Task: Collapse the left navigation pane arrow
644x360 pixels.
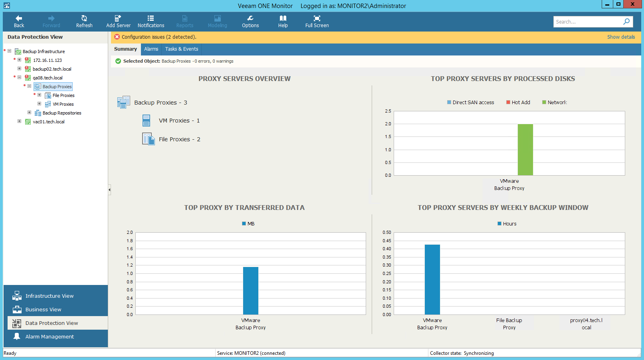Action: [109, 190]
